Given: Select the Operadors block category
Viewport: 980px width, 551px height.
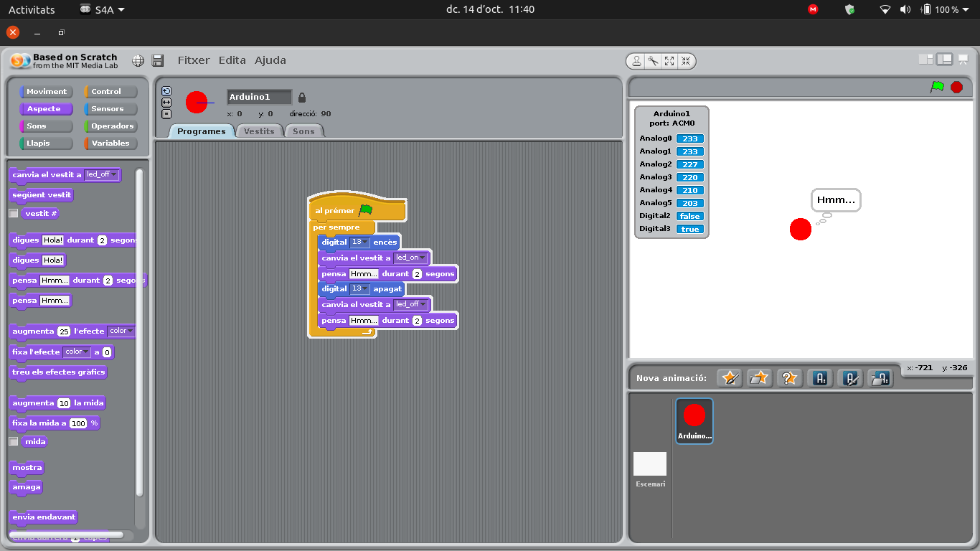Looking at the screenshot, I should click(x=111, y=126).
